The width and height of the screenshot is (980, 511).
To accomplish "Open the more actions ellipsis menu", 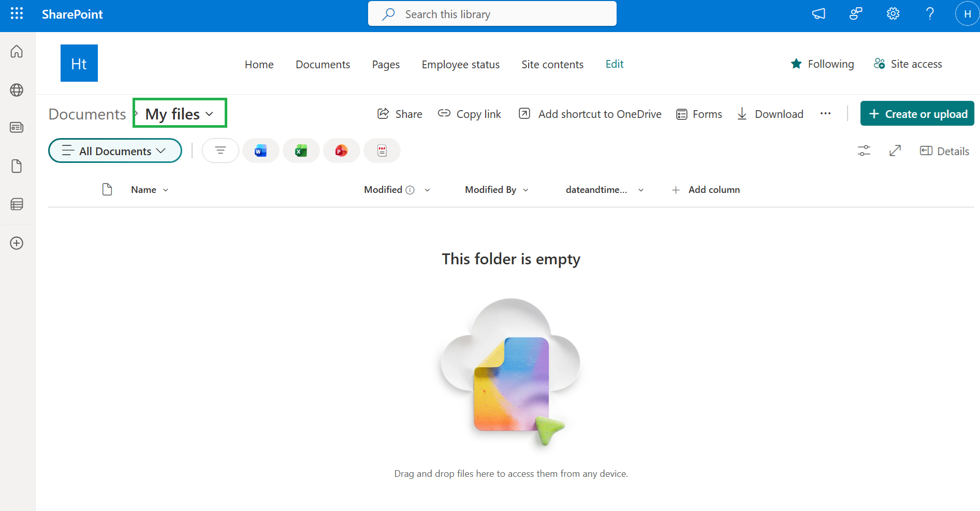I will [x=826, y=114].
